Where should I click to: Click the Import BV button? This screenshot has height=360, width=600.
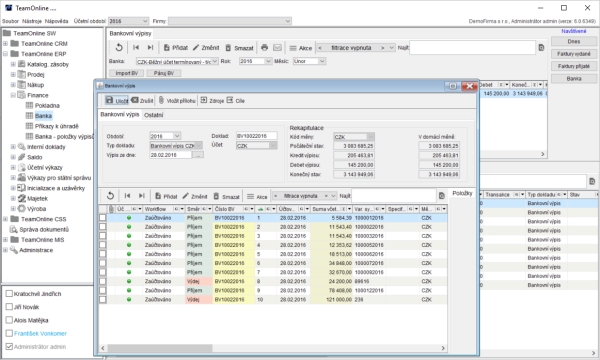[x=127, y=73]
